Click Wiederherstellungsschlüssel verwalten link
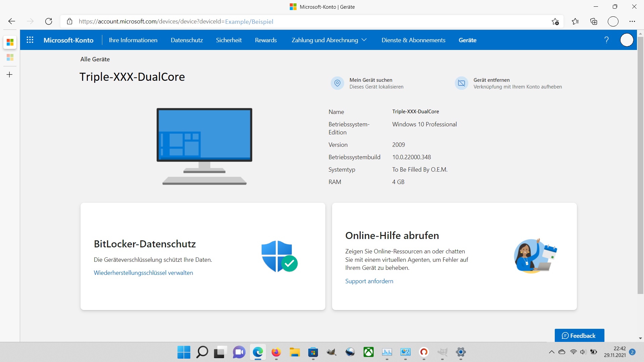644x362 pixels. tap(143, 273)
